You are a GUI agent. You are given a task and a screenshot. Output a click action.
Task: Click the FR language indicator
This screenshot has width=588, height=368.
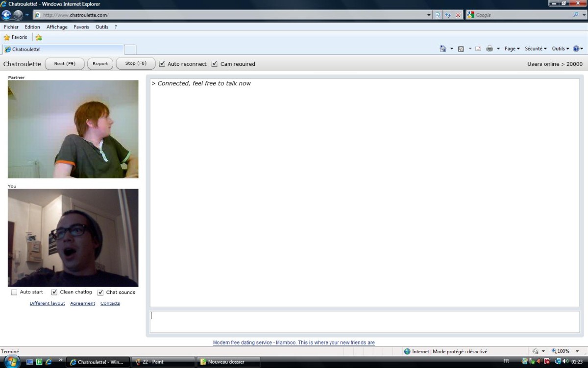[x=506, y=361]
